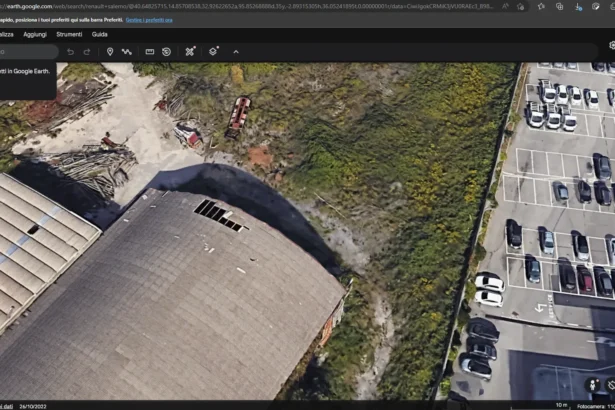615x410 pixels.
Task: Open Google Earth settings gear
Action: [611, 46]
